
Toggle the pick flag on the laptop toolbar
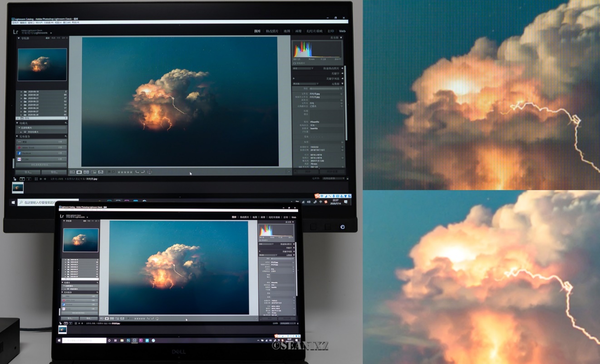point(128,319)
